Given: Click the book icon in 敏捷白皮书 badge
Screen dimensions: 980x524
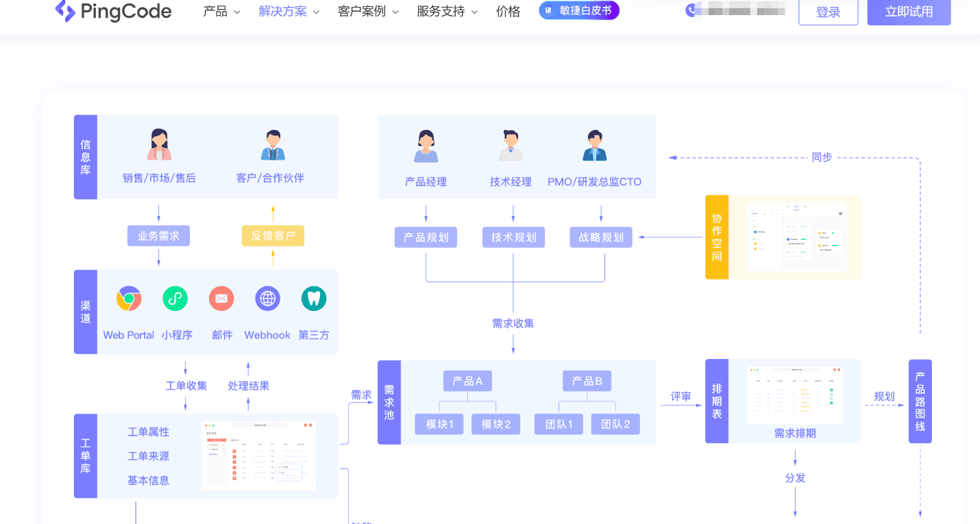Looking at the screenshot, I should 548,11.
